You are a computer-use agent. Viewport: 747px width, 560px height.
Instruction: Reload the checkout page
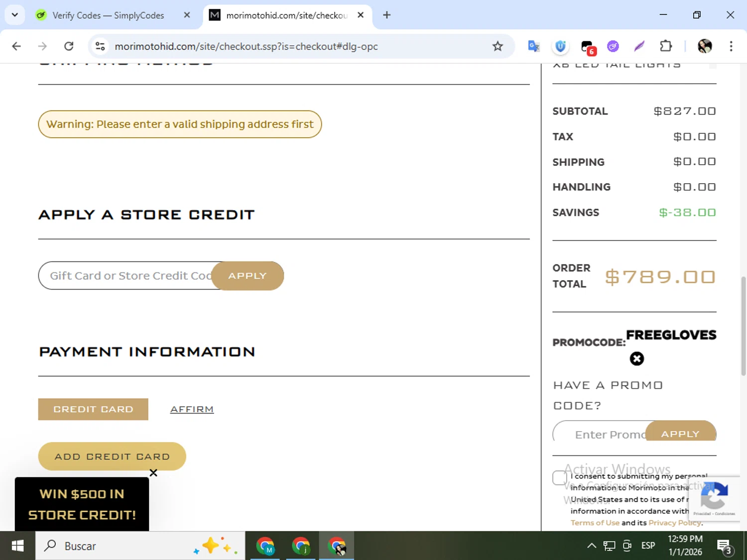(69, 46)
